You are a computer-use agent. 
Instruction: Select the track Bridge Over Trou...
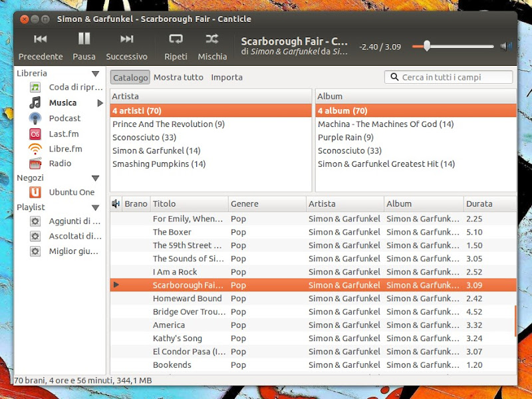(313, 311)
